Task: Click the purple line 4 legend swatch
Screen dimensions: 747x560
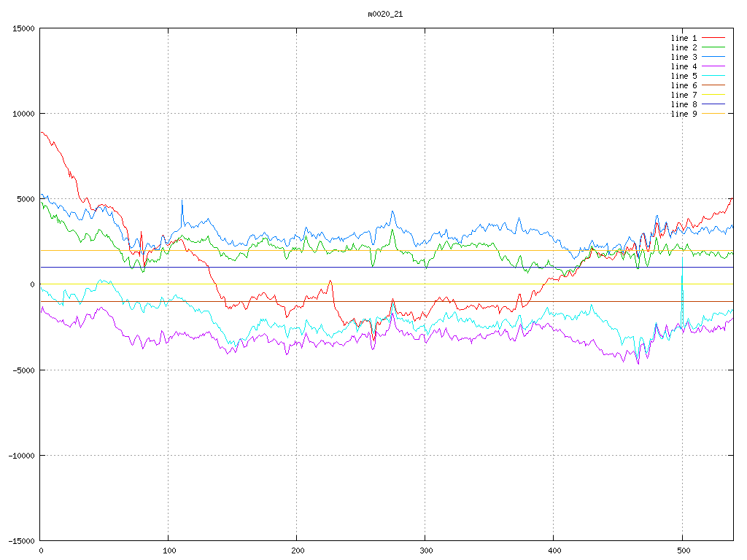Action: [713, 66]
